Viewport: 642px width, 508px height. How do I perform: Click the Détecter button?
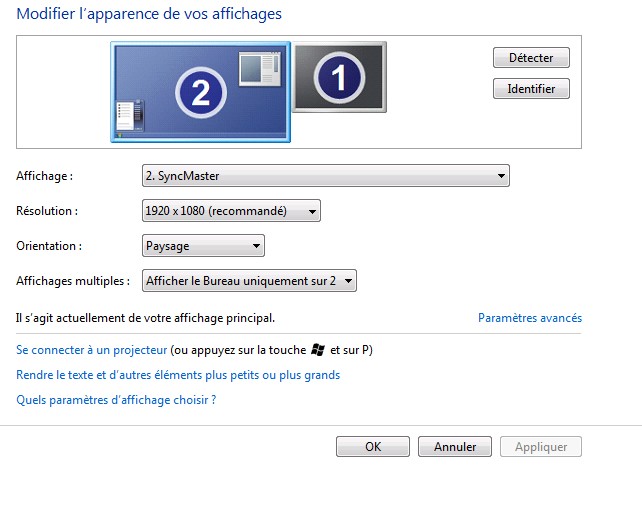pos(531,58)
